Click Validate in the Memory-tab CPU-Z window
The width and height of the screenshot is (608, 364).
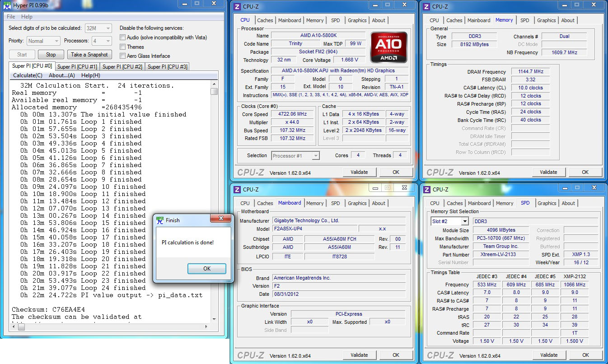(x=548, y=172)
